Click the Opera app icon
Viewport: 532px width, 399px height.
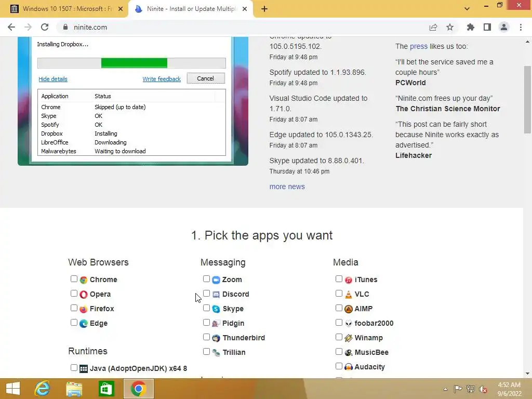[84, 295]
